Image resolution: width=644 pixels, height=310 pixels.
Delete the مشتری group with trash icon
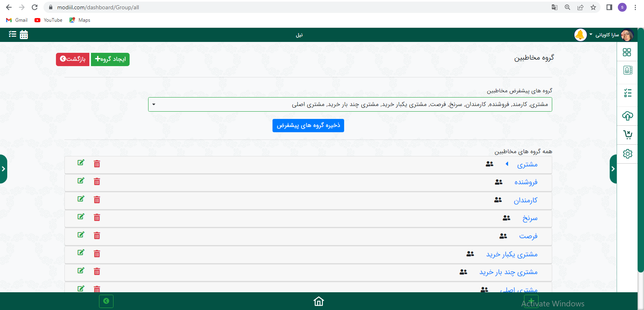point(97,164)
